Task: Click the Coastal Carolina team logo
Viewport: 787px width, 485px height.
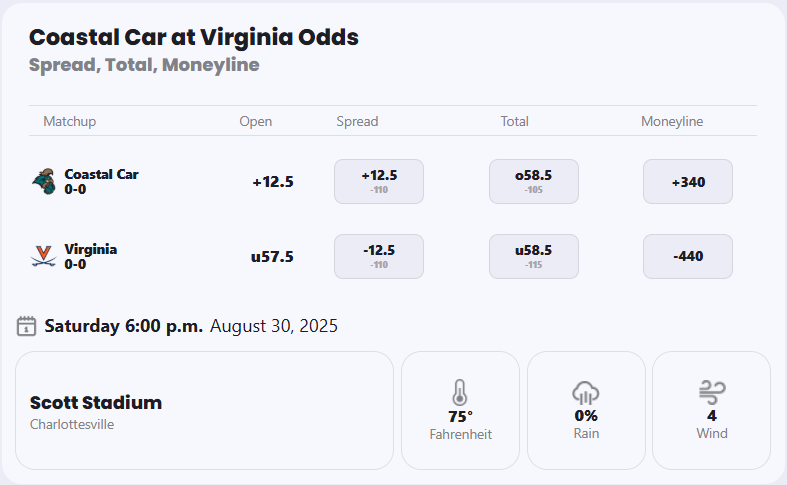Action: [43, 181]
